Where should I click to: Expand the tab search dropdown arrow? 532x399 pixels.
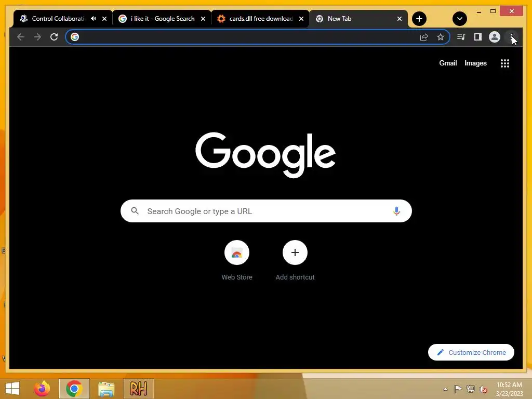click(460, 19)
